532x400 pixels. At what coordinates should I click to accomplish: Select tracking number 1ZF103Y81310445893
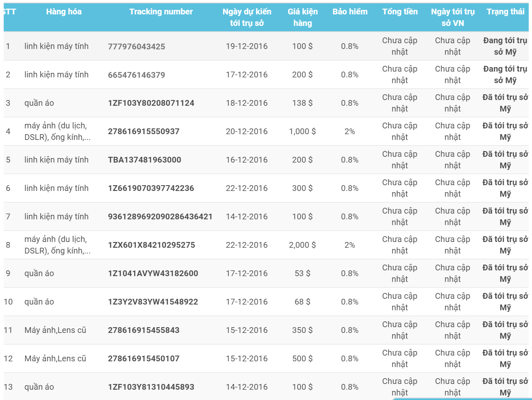(x=151, y=387)
